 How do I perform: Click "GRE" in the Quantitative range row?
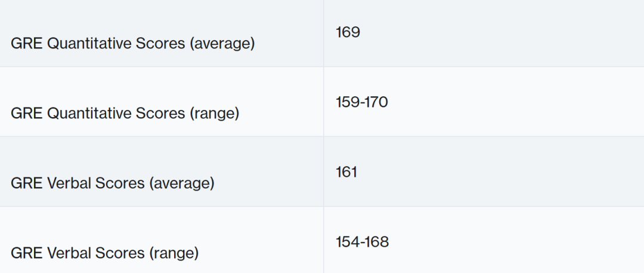(26, 113)
